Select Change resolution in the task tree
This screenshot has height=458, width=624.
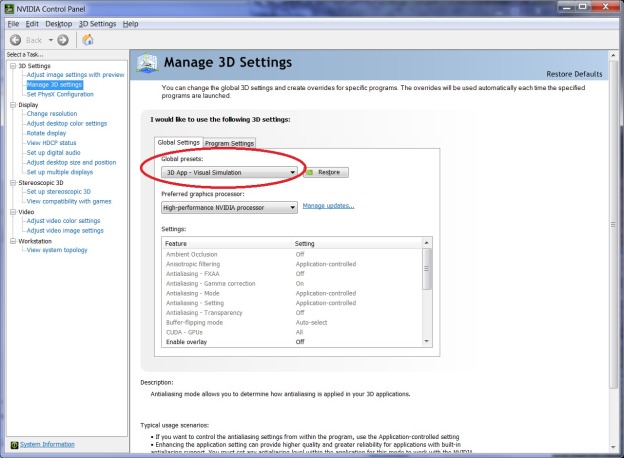click(52, 114)
